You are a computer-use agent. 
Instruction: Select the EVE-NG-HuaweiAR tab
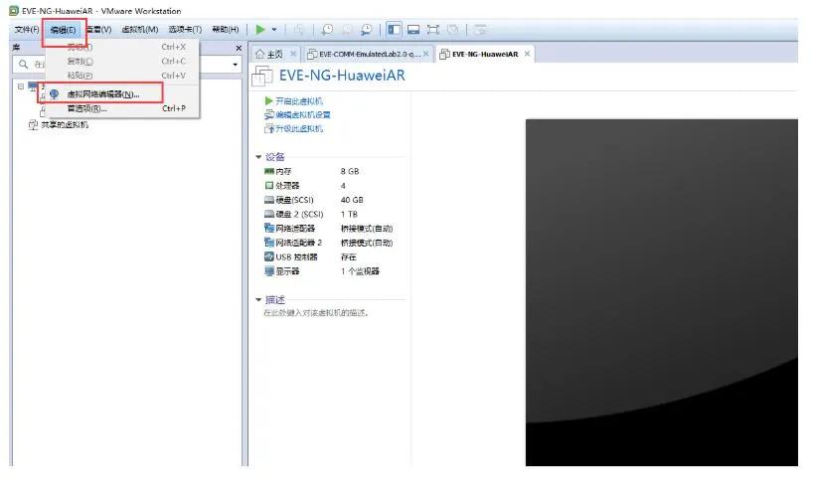[x=485, y=54]
